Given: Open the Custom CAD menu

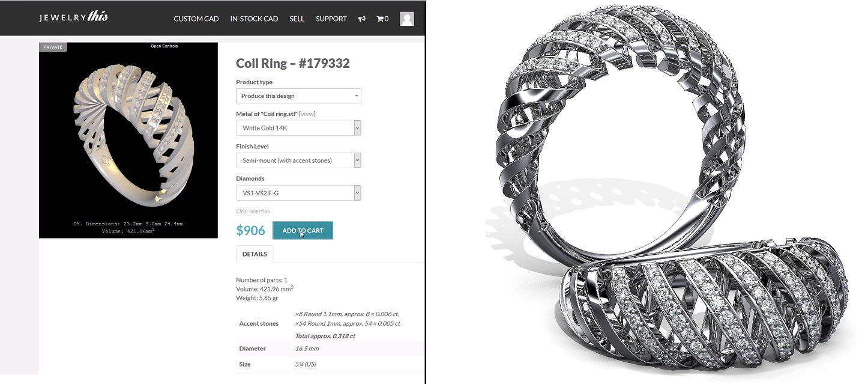Looking at the screenshot, I should point(196,19).
